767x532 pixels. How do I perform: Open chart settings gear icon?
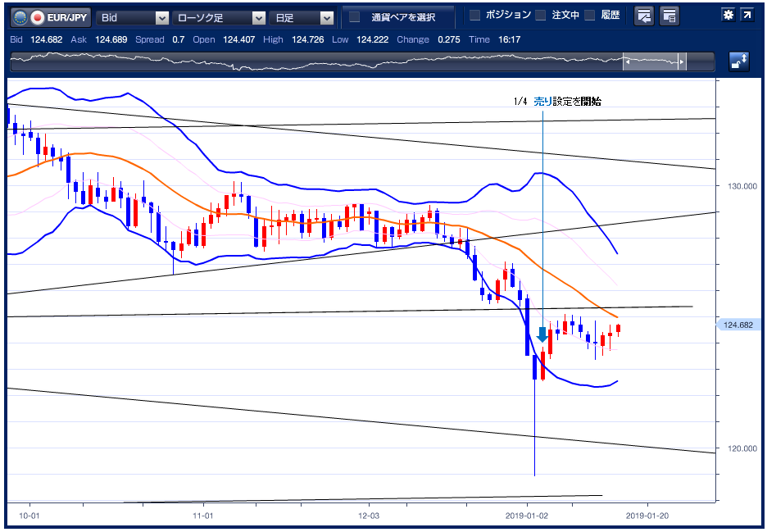pos(728,15)
